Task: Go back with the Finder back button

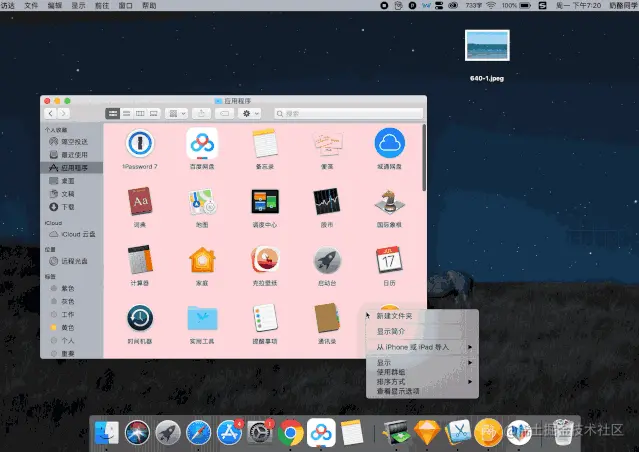Action: coord(51,113)
